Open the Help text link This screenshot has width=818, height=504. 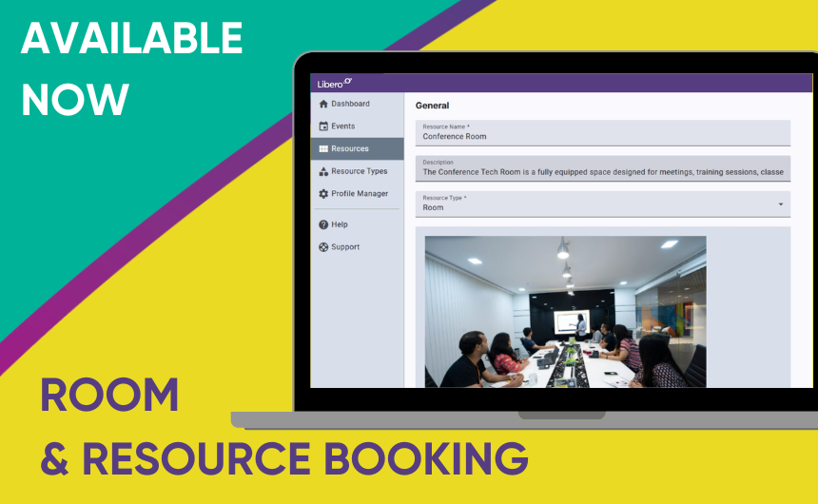(x=340, y=224)
